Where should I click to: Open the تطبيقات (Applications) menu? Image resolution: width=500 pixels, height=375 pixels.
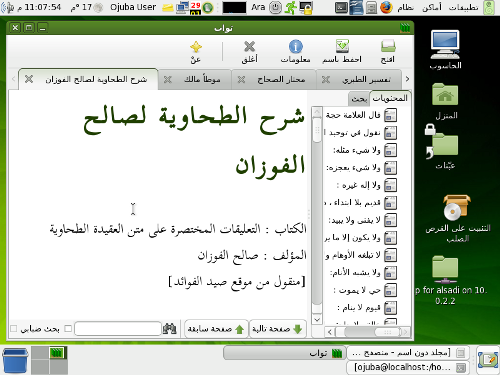click(x=463, y=7)
